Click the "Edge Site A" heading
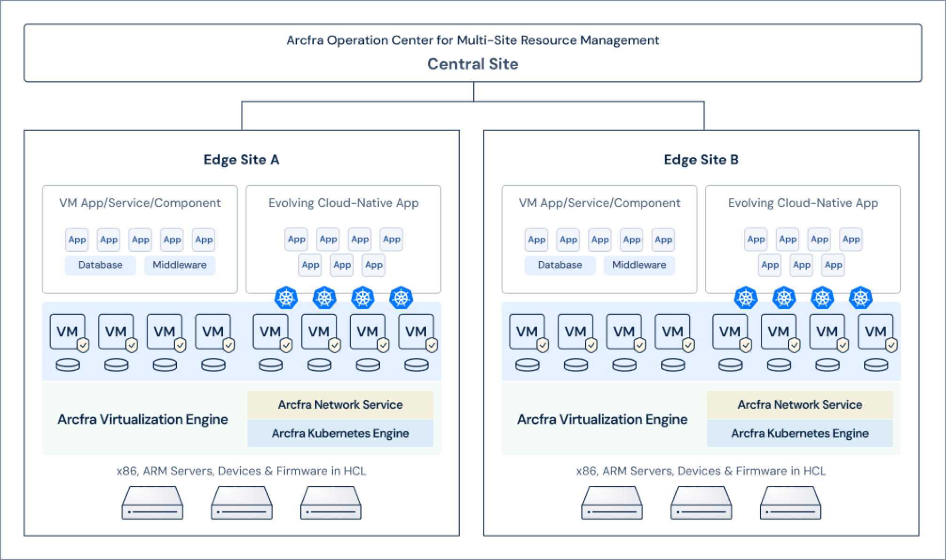Image resolution: width=946 pixels, height=560 pixels. click(x=241, y=160)
